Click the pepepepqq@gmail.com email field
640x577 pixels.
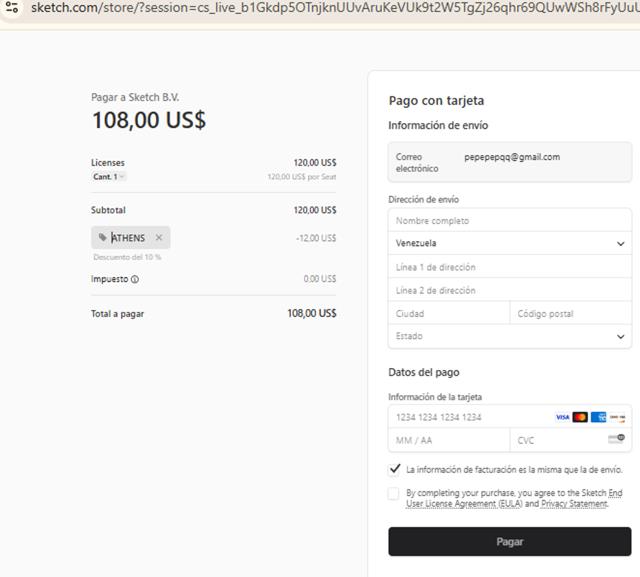tap(509, 162)
